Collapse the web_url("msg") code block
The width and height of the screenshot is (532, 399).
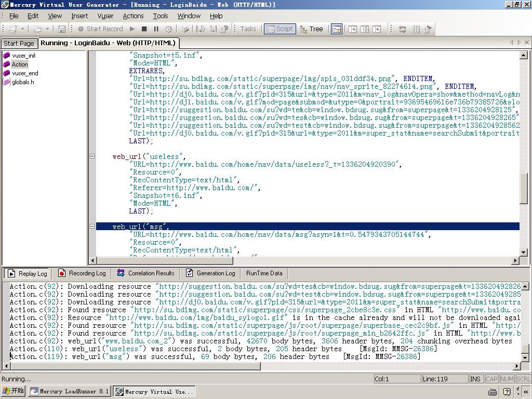(92, 227)
